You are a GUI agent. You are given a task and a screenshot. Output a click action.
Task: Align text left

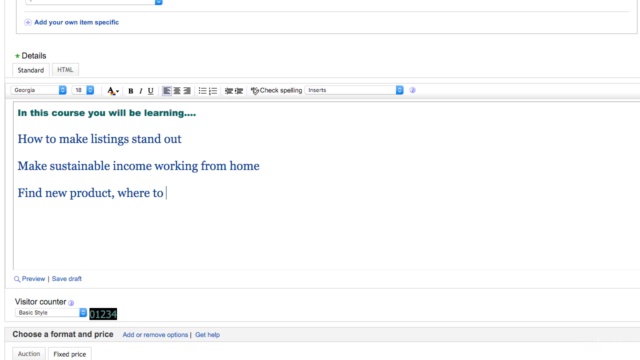(x=167, y=91)
